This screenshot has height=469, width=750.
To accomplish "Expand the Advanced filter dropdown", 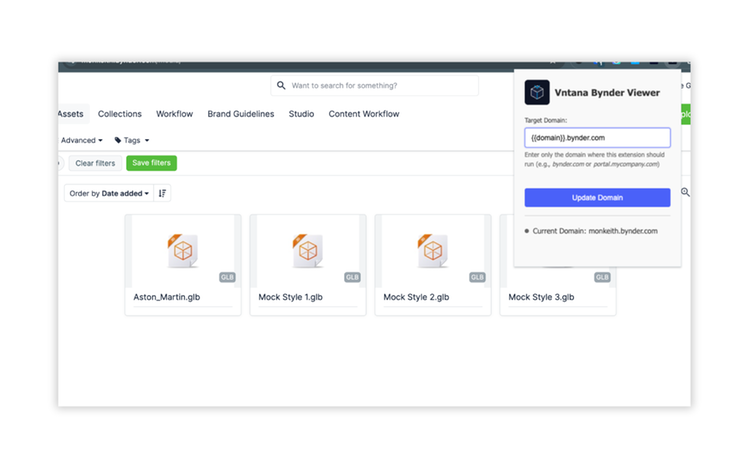I will 81,140.
